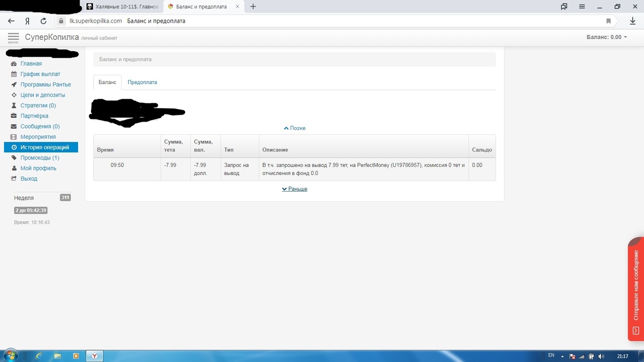Open the Отправьте нам сообщение feedback button
644x362 pixels.
click(636, 289)
